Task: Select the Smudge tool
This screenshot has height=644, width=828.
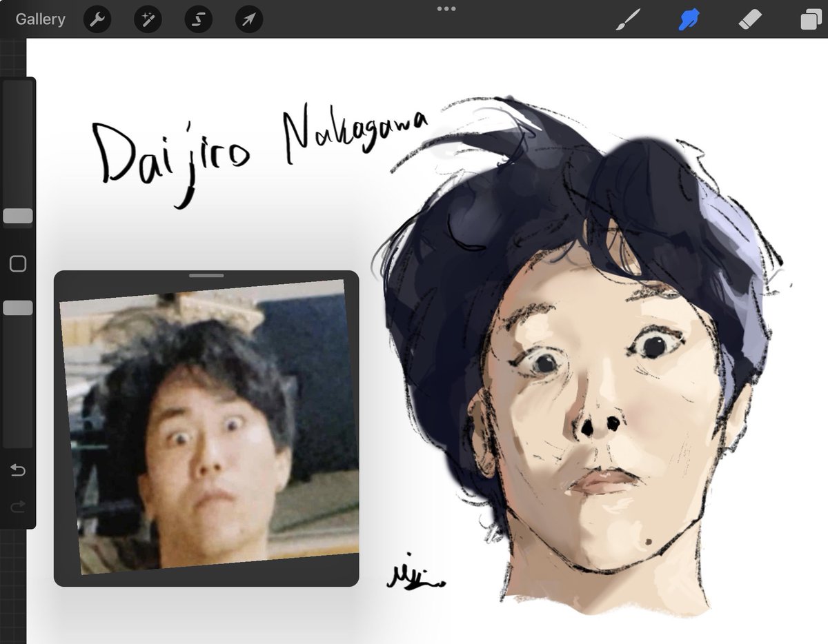Action: click(689, 20)
